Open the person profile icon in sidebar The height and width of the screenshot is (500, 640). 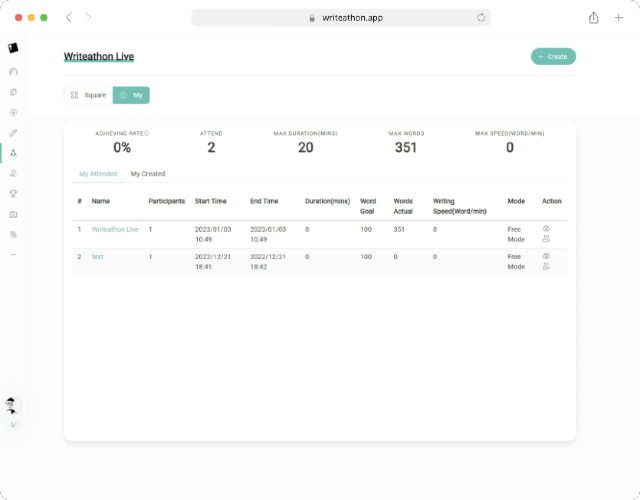(13, 173)
